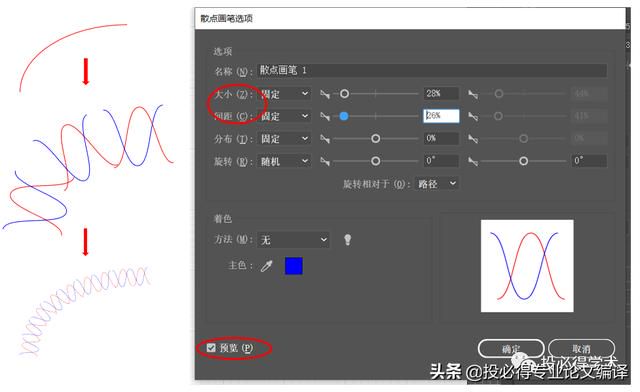The height and width of the screenshot is (392, 640).
Task: Open the rotation relative to 路径 dropdown
Action: (437, 184)
